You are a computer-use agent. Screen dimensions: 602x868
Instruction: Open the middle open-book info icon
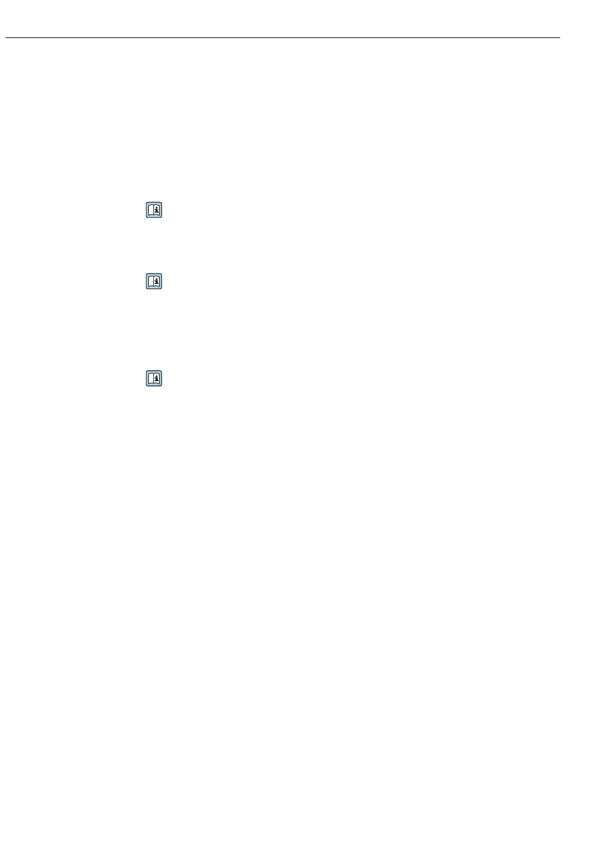point(154,282)
